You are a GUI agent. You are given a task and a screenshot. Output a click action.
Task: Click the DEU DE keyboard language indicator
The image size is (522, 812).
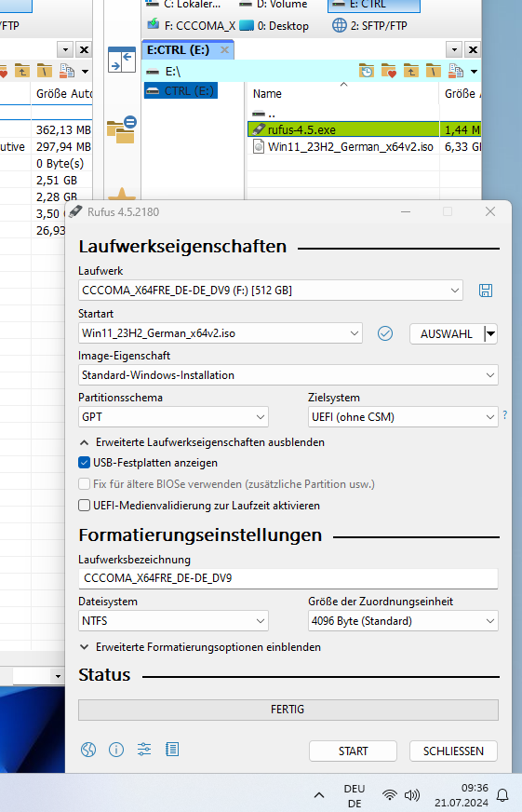(355, 795)
